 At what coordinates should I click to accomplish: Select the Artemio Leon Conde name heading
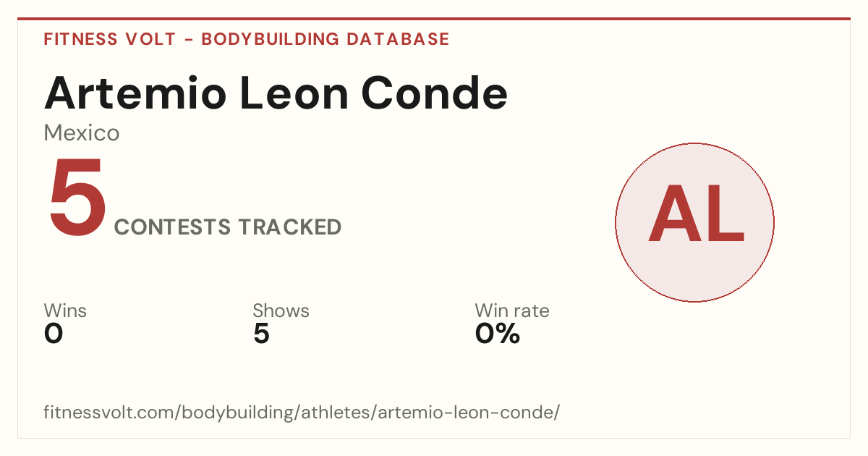(x=276, y=92)
